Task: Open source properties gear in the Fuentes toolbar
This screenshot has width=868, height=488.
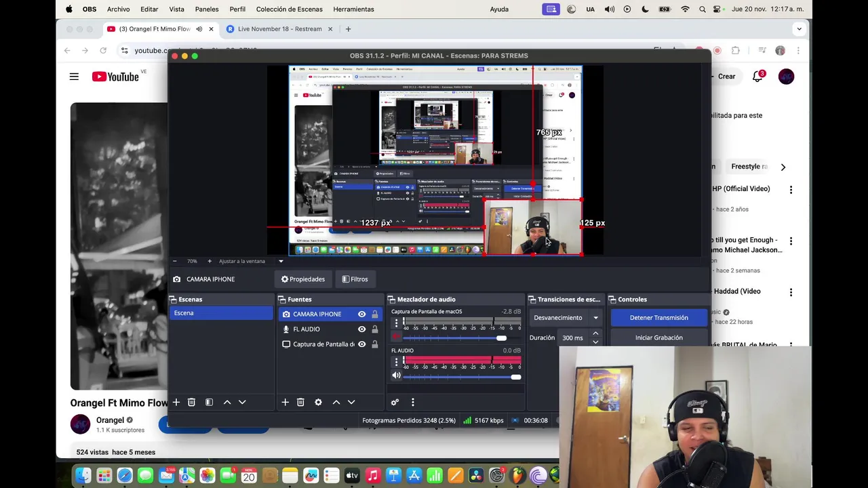Action: (318, 403)
